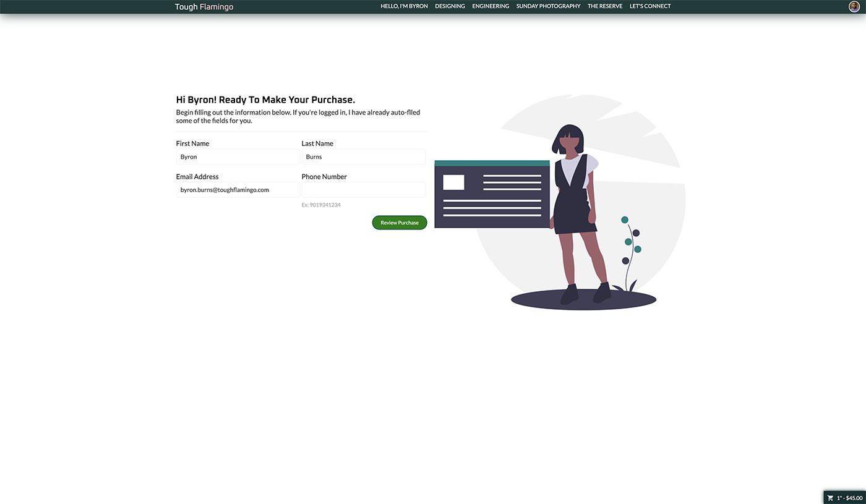
Task: Select Let's Connect in the navbar
Action: pos(650,6)
